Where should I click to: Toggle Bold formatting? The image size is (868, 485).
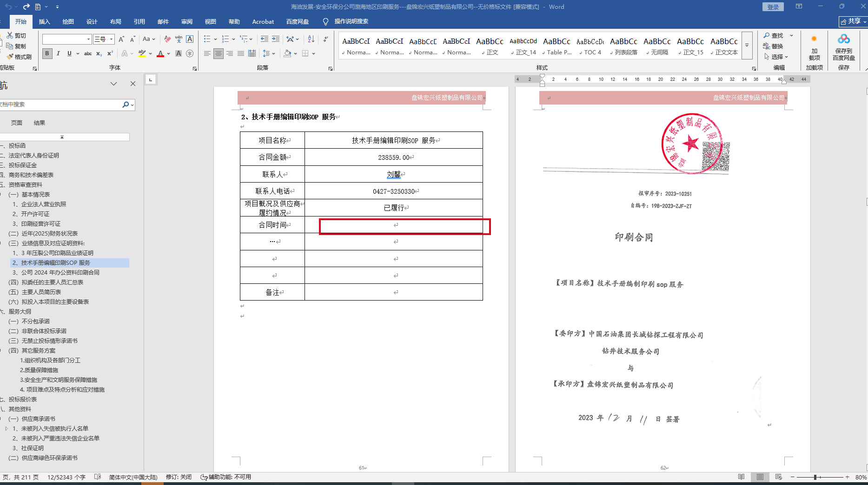(47, 53)
